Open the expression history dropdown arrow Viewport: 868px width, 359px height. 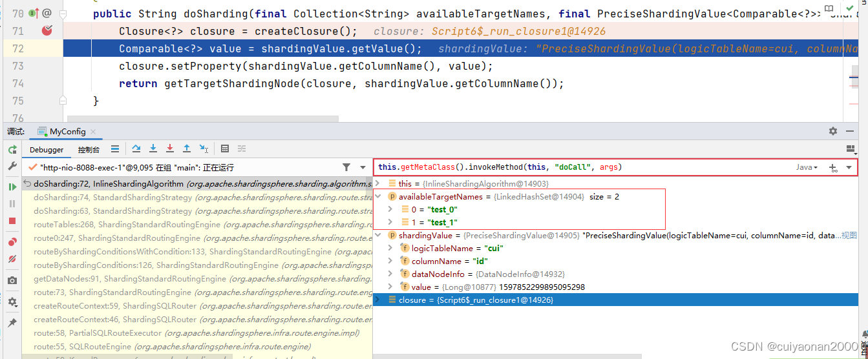click(849, 167)
